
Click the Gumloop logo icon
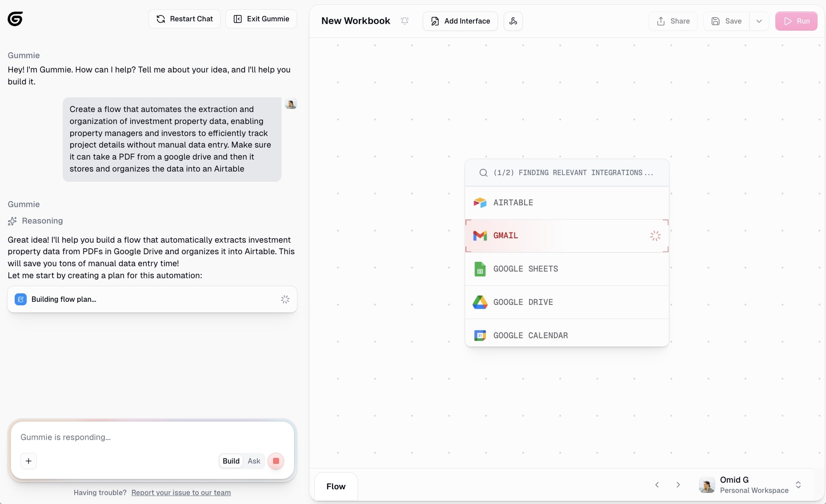coord(15,19)
